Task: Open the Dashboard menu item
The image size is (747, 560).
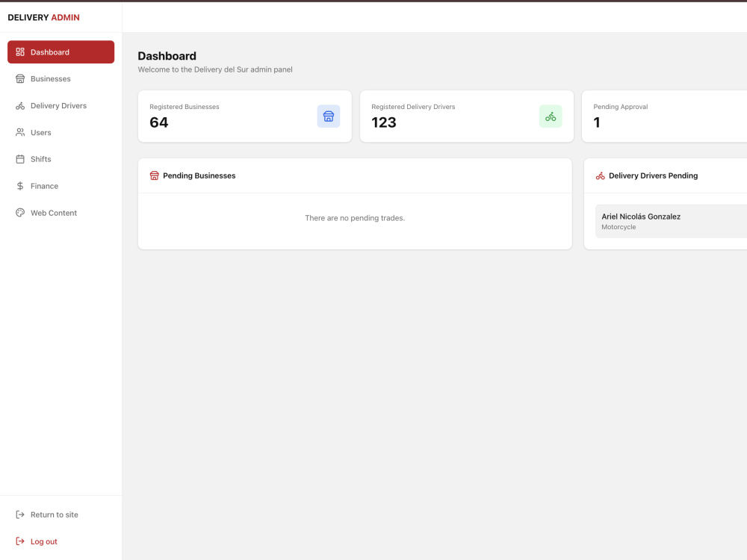Action: click(x=61, y=52)
